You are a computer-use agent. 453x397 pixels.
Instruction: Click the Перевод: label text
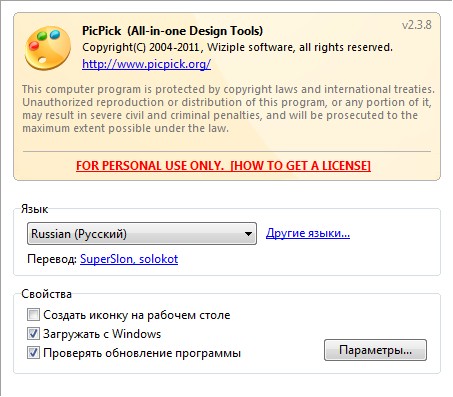point(52,259)
